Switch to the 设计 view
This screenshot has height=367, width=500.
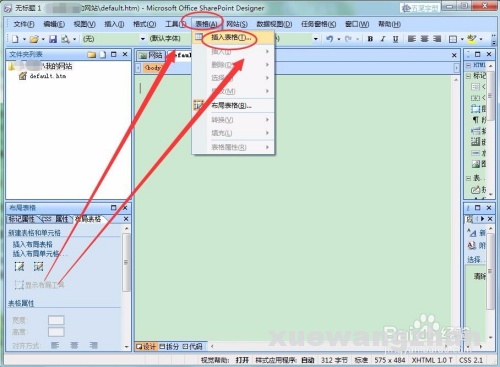[146, 347]
